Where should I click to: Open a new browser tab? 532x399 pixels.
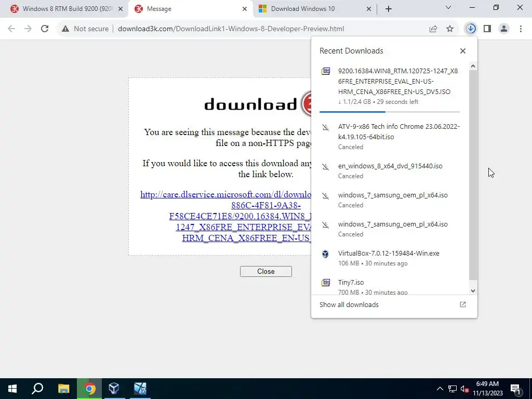coord(389,9)
